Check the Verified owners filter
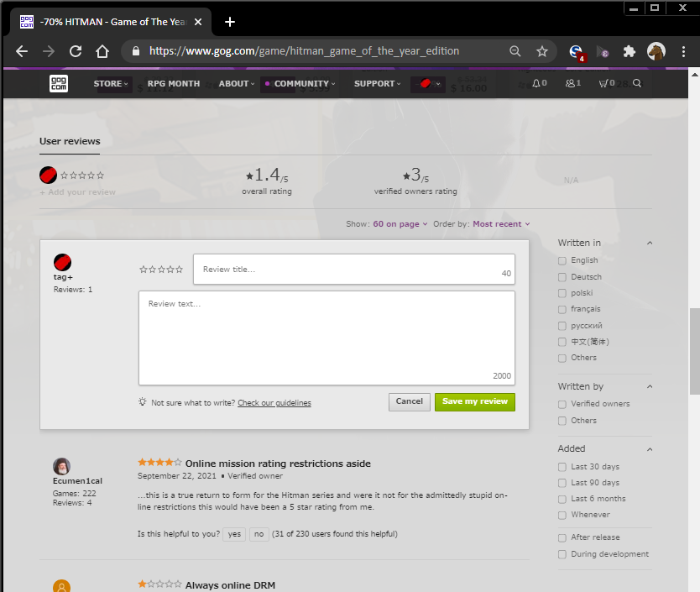Viewport: 700px width, 592px height. point(562,405)
